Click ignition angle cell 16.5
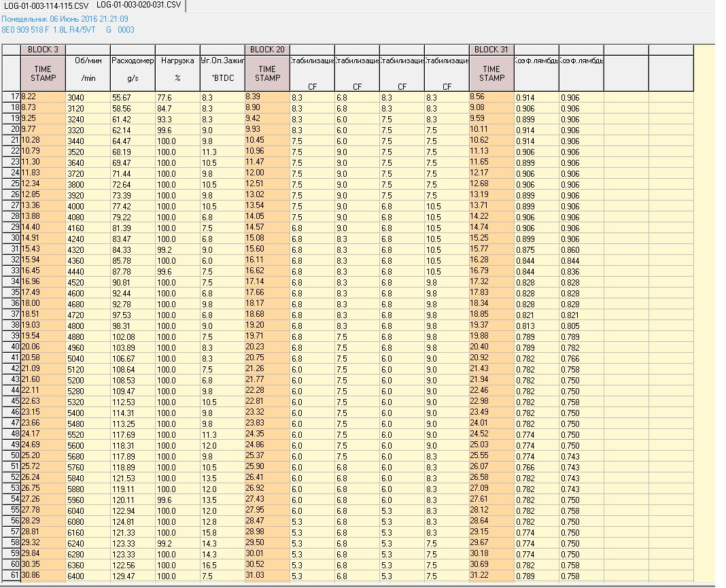This screenshot has height=588, width=726. click(222, 565)
